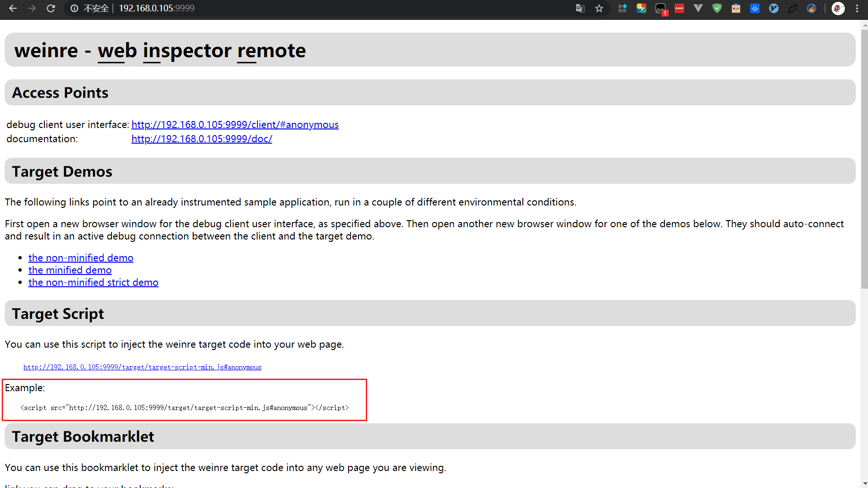Open the green shield adblock extension
868x488 pixels.
(x=717, y=9)
